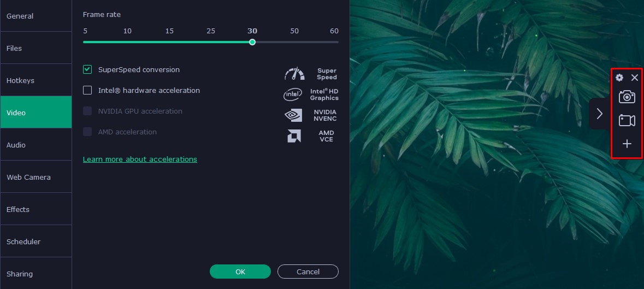
Task: Click the frame rate 25 label
Action: click(211, 31)
